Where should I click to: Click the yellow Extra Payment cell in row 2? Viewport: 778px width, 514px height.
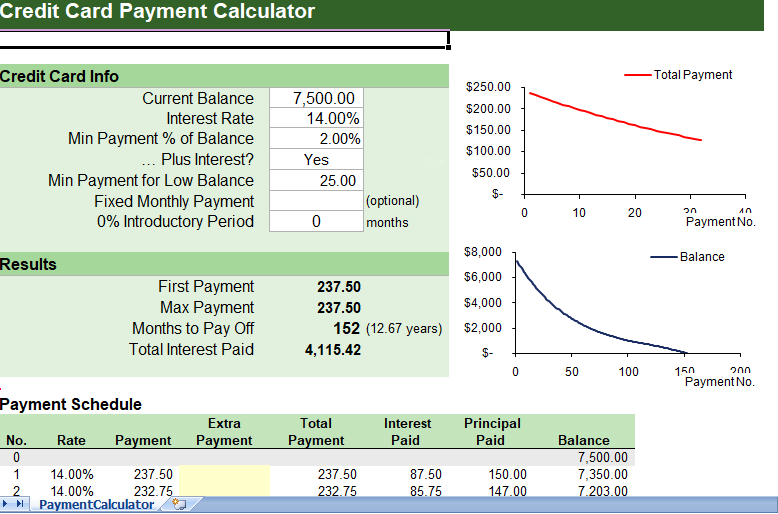pos(224,489)
